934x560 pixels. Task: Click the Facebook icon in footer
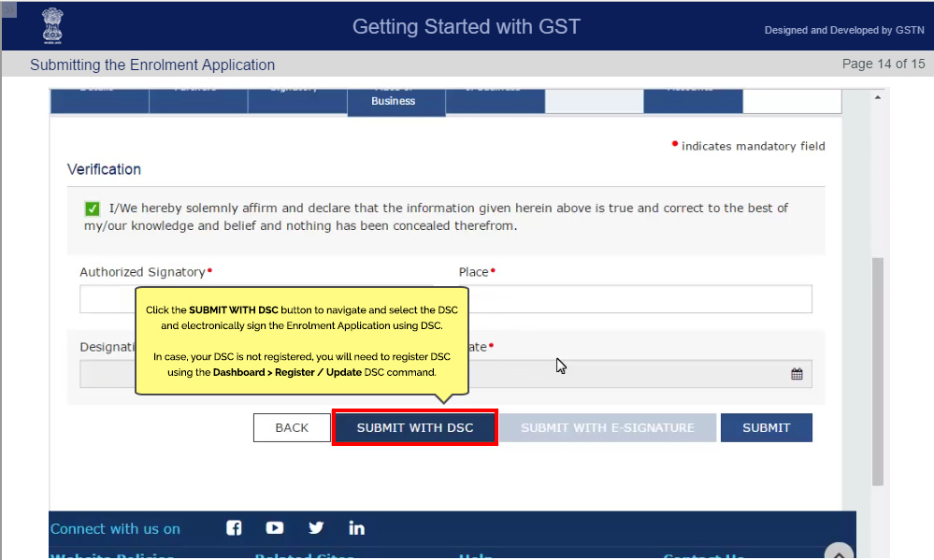click(x=234, y=528)
